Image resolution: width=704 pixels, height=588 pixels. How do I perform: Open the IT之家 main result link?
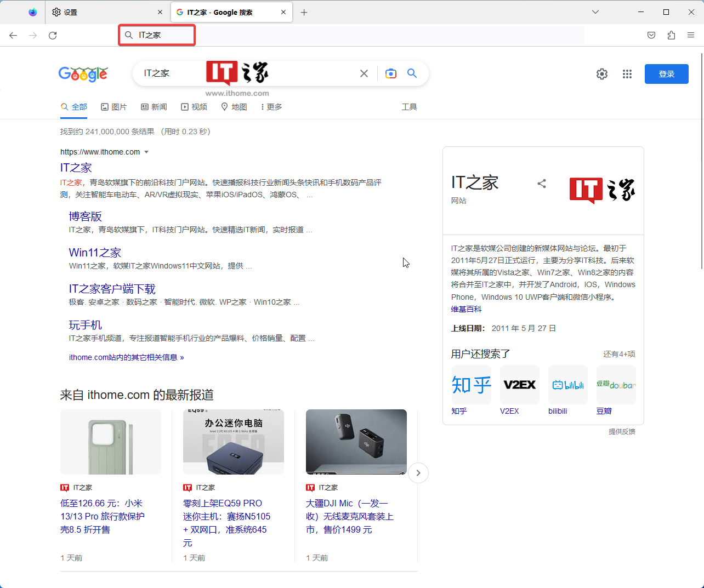pos(76,168)
